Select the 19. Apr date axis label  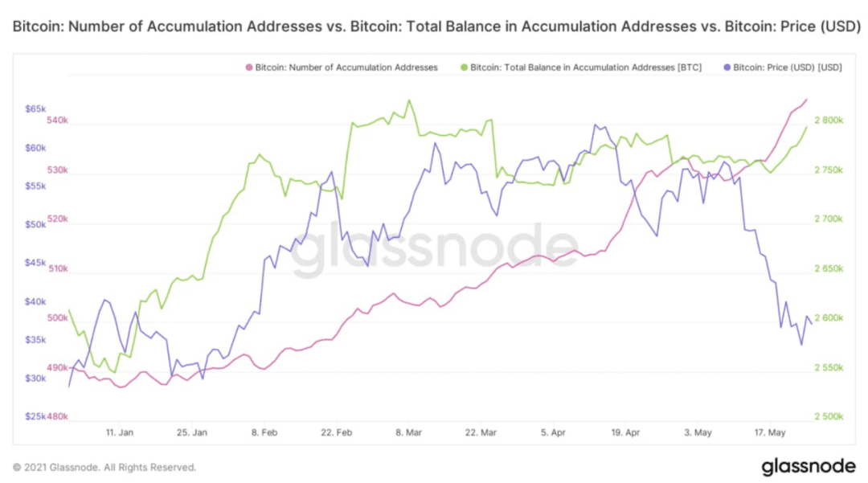point(625,432)
